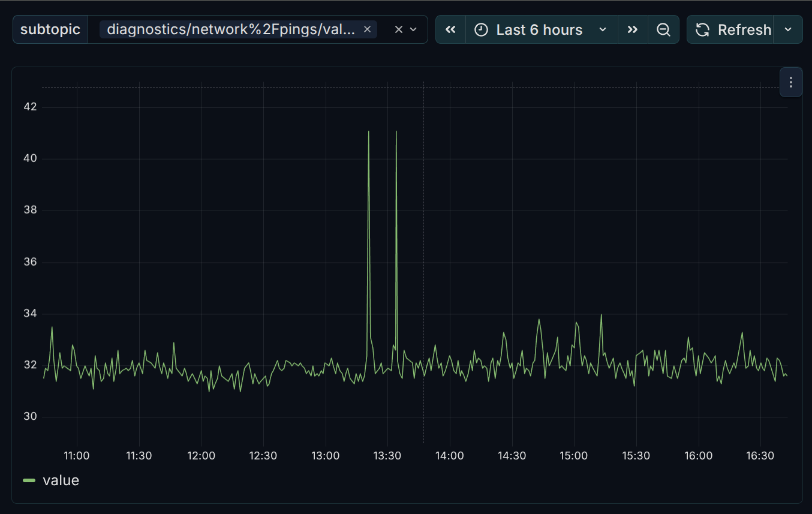Viewport: 812px width, 514px height.
Task: Click the peak reaching 34 after 15:00
Action: tap(601, 315)
